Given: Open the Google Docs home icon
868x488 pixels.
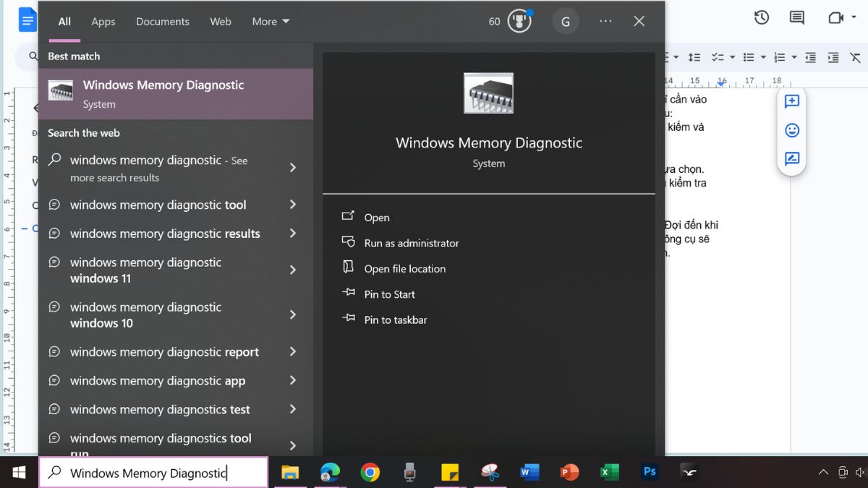Looking at the screenshot, I should tap(27, 20).
